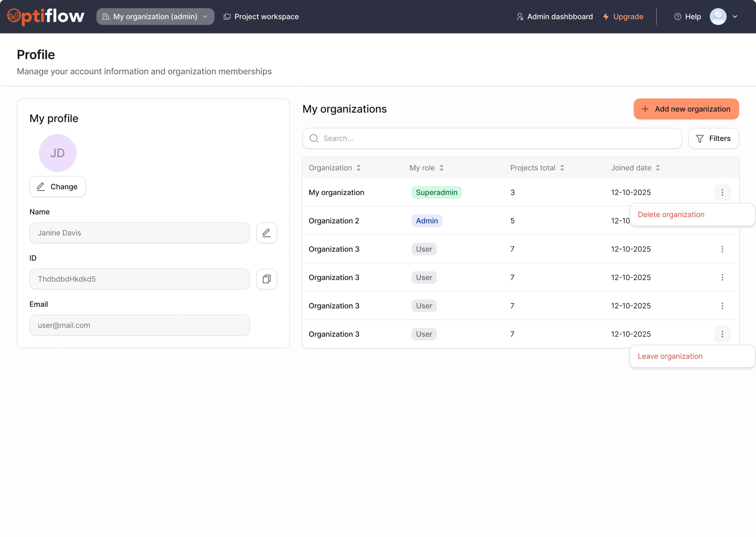Expand sorting options for Projects total column
Screen dimensions: 756x537
click(x=562, y=168)
